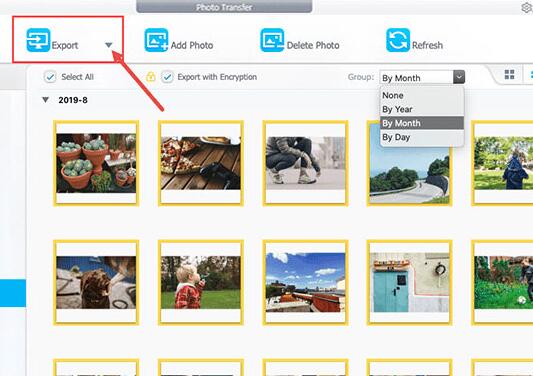Select the teal door photo
The width and height of the screenshot is (533, 376).
(410, 283)
